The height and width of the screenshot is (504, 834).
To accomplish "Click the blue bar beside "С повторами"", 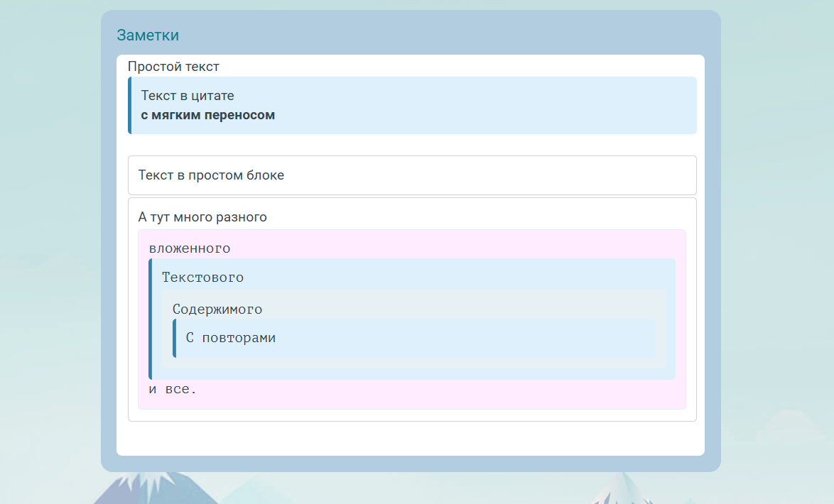I will [x=174, y=339].
